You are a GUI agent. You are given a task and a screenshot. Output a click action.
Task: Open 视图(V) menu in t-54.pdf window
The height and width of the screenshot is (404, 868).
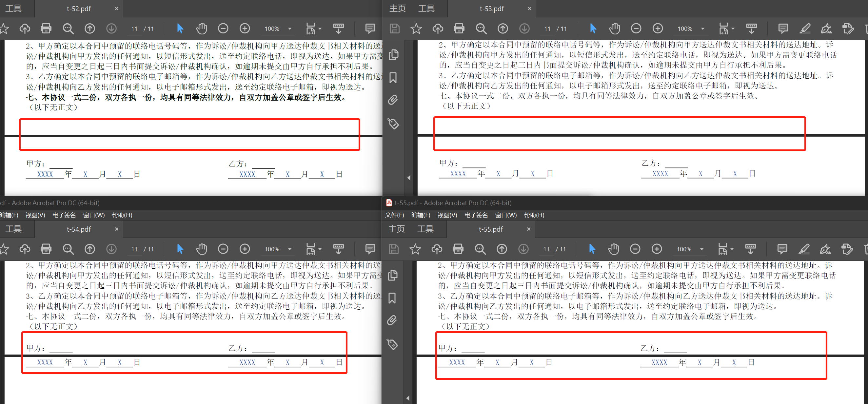(x=35, y=215)
